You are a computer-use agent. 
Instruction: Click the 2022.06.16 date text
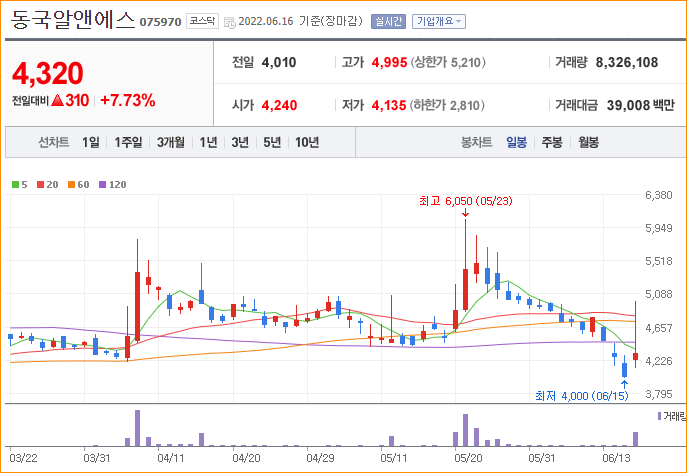pyautogui.click(x=266, y=21)
